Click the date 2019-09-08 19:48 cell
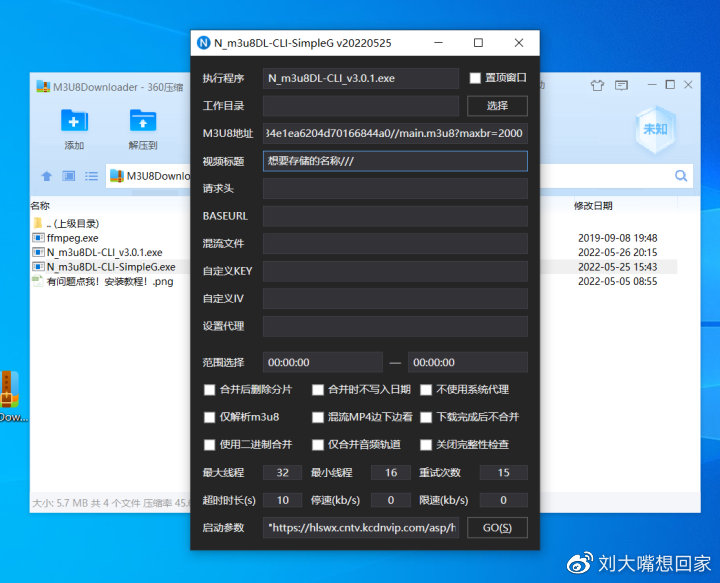Image resolution: width=720 pixels, height=583 pixels. pos(618,238)
